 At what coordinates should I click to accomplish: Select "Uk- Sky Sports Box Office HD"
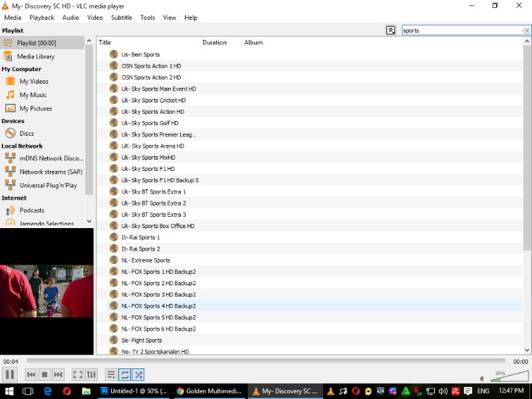click(x=309, y=226)
